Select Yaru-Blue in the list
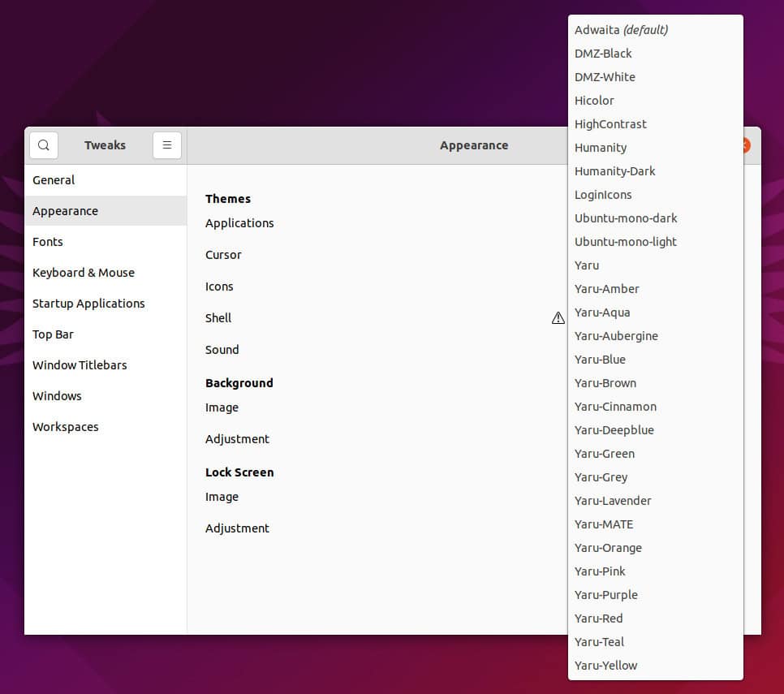This screenshot has width=784, height=694. [x=656, y=360]
